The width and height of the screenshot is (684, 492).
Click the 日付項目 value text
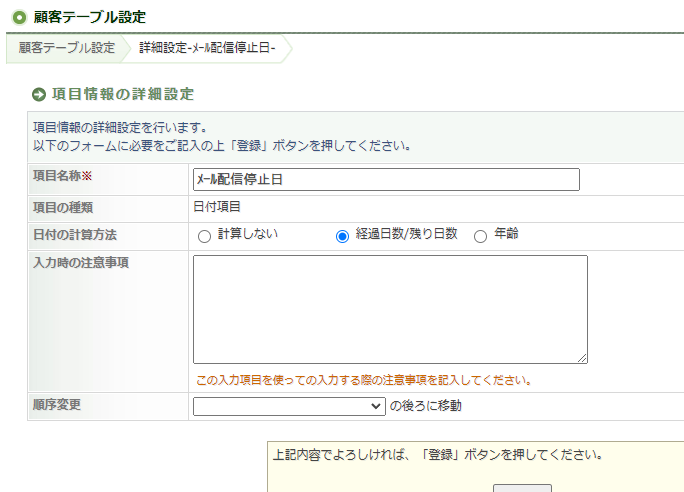tap(216, 208)
